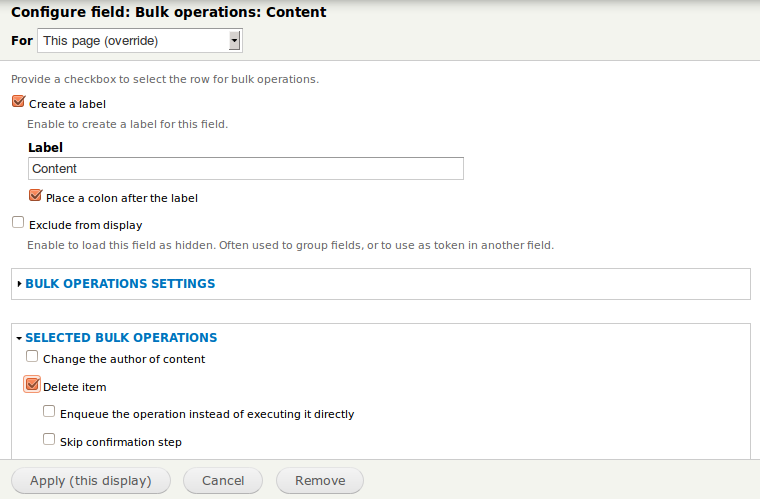The image size is (760, 499).
Task: Click the collapse arrow beside Selected Bulk Operations
Action: point(19,339)
